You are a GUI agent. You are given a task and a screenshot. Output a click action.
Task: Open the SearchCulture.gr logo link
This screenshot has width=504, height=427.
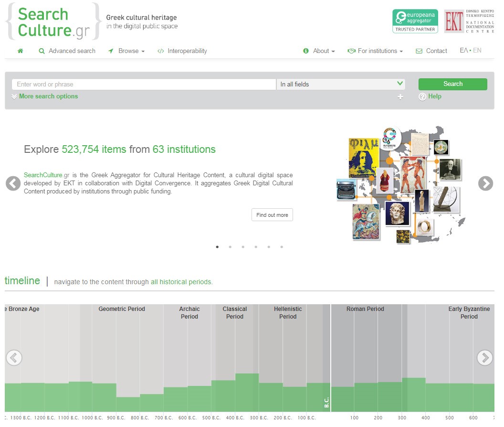53,22
